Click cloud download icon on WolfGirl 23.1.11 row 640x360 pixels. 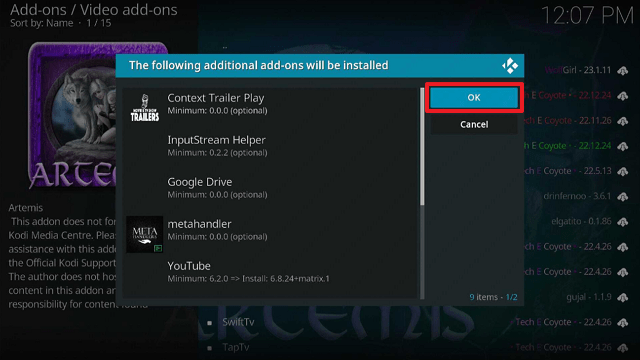pos(622,71)
